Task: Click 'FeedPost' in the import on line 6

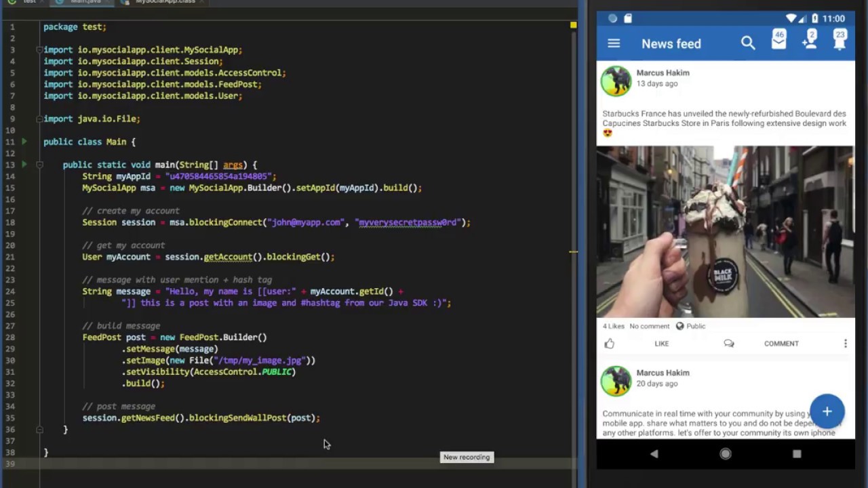Action: pyautogui.click(x=237, y=84)
